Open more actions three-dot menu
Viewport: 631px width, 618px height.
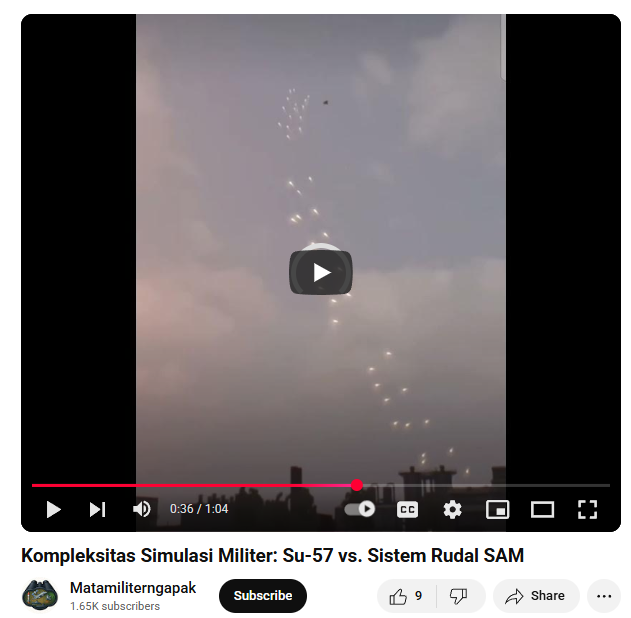pos(604,596)
